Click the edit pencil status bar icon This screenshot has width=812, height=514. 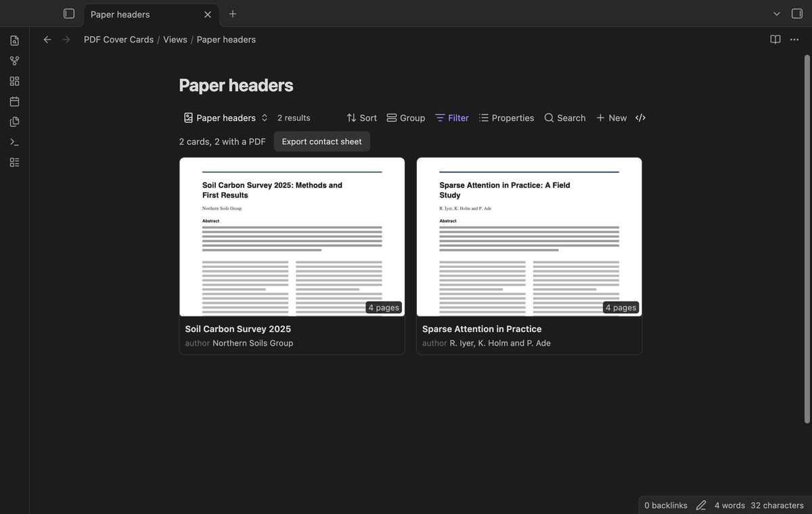tap(701, 505)
